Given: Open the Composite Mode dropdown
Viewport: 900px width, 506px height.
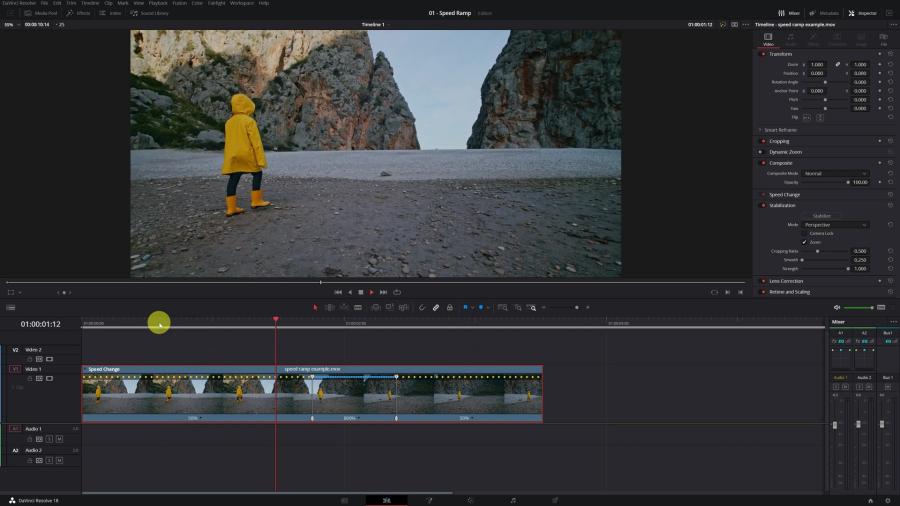Looking at the screenshot, I should (835, 173).
